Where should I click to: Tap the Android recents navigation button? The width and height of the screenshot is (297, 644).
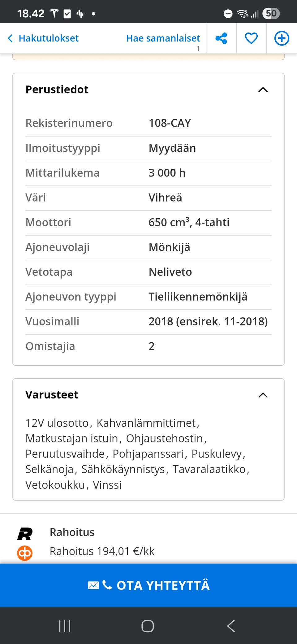click(x=64, y=626)
